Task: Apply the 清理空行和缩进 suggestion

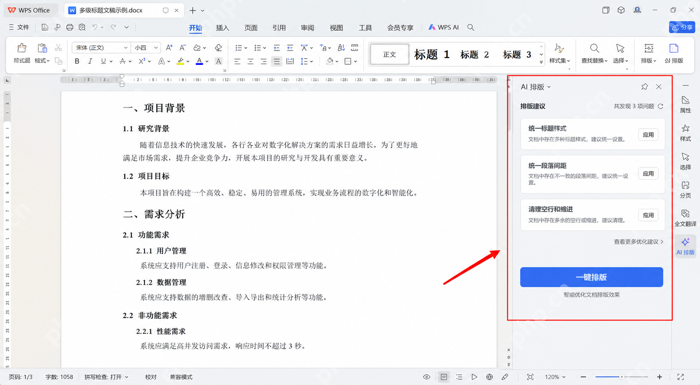Action: (x=648, y=215)
